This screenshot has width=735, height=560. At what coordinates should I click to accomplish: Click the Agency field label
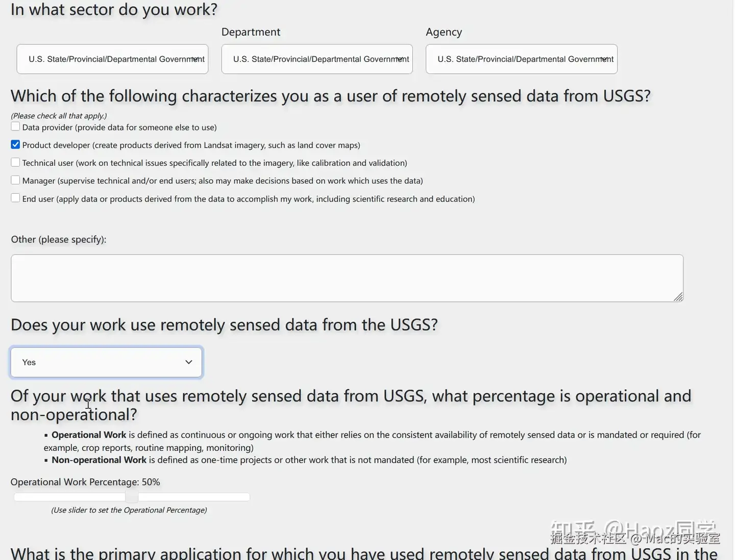click(444, 32)
